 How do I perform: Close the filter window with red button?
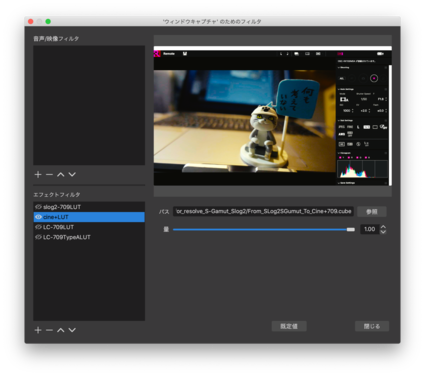(x=31, y=21)
